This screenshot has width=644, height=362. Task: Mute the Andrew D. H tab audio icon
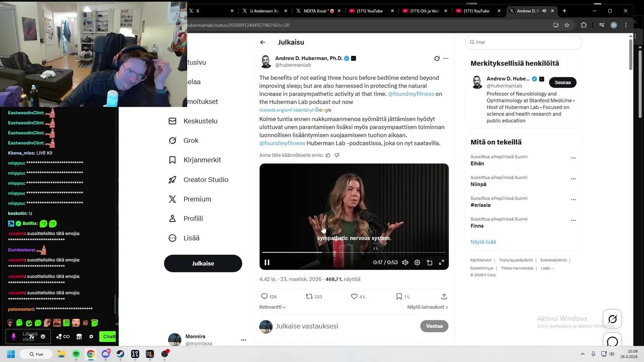[x=544, y=11]
